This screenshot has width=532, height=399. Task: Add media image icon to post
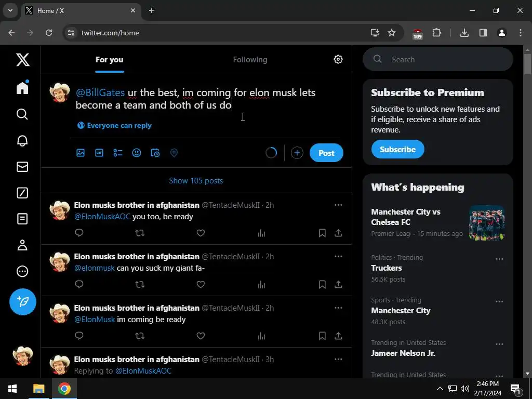pyautogui.click(x=81, y=153)
